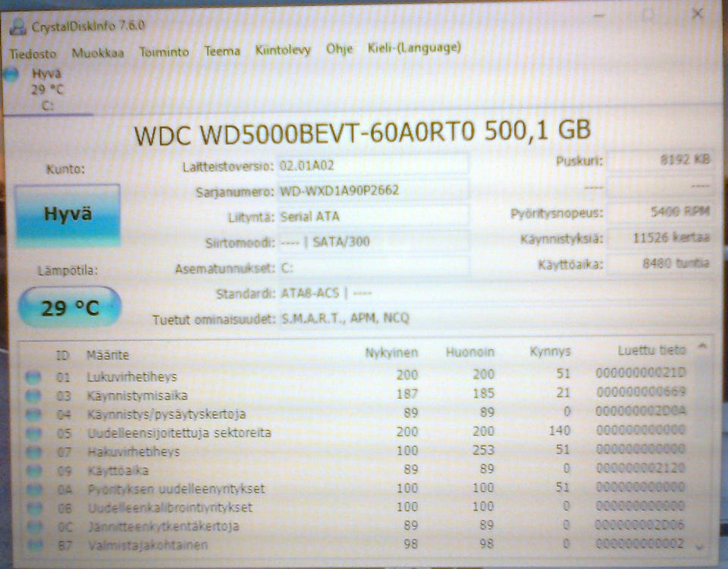Click the Määrite column header
The height and width of the screenshot is (569, 728).
pos(108,355)
